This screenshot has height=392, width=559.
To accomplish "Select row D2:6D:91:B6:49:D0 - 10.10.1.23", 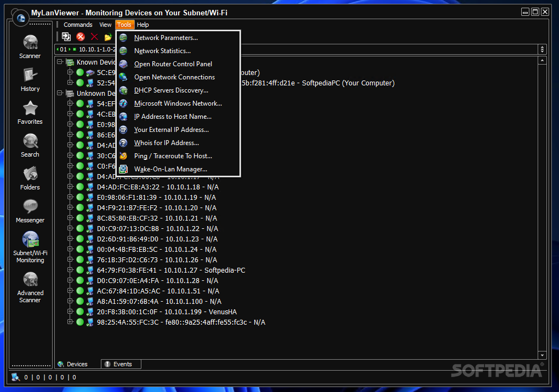I will coord(157,239).
